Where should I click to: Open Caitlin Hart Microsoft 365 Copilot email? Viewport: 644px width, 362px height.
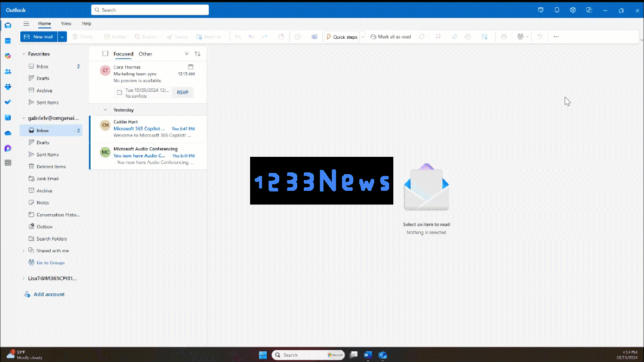[148, 129]
